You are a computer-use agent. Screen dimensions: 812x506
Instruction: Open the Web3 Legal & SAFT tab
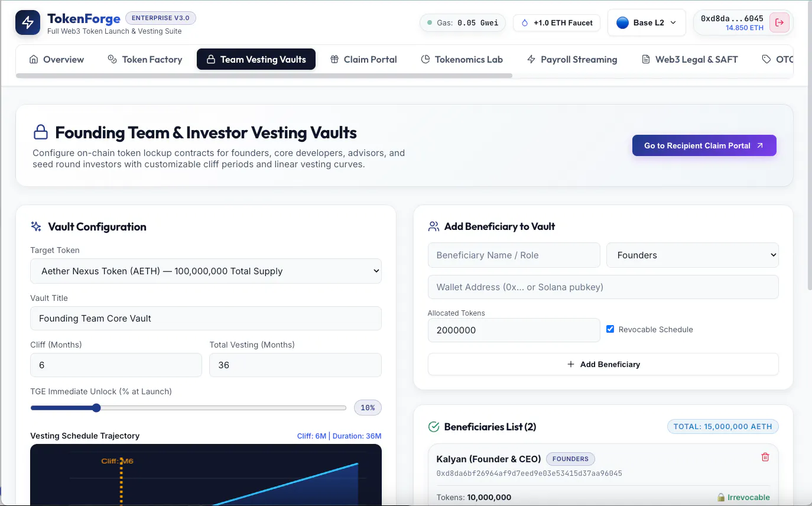690,59
